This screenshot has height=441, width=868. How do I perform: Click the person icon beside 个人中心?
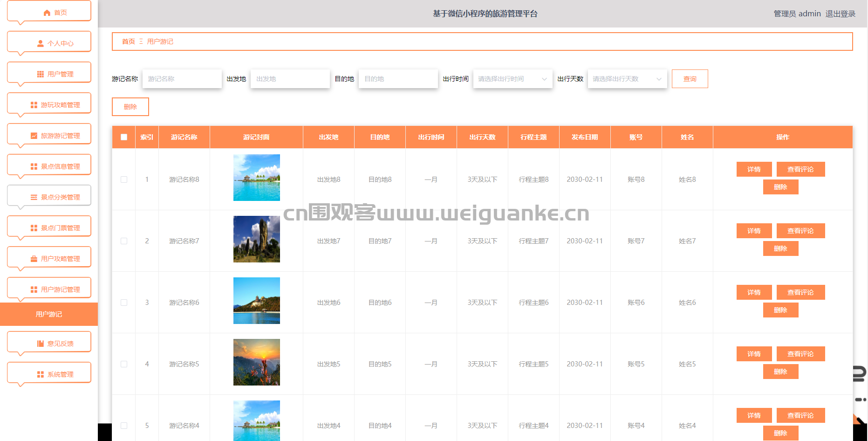click(x=41, y=43)
